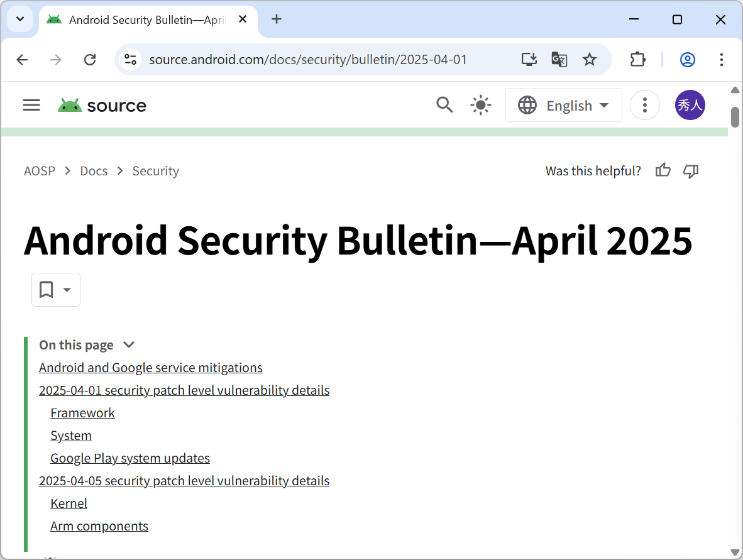Bookmark this page in Chrome's star icon

tap(590, 59)
